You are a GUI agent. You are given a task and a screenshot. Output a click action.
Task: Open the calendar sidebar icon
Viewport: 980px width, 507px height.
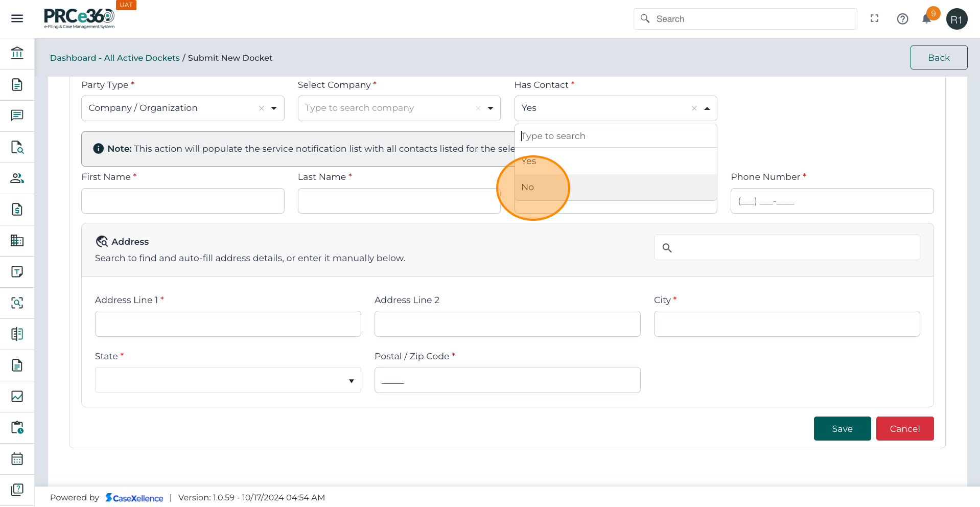pos(17,459)
